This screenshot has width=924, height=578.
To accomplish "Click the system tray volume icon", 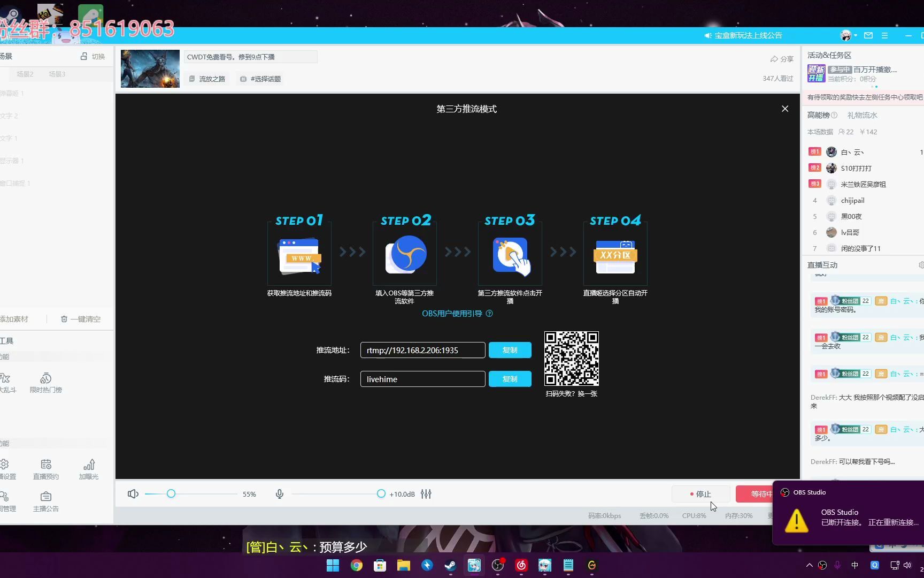I will pos(907,565).
